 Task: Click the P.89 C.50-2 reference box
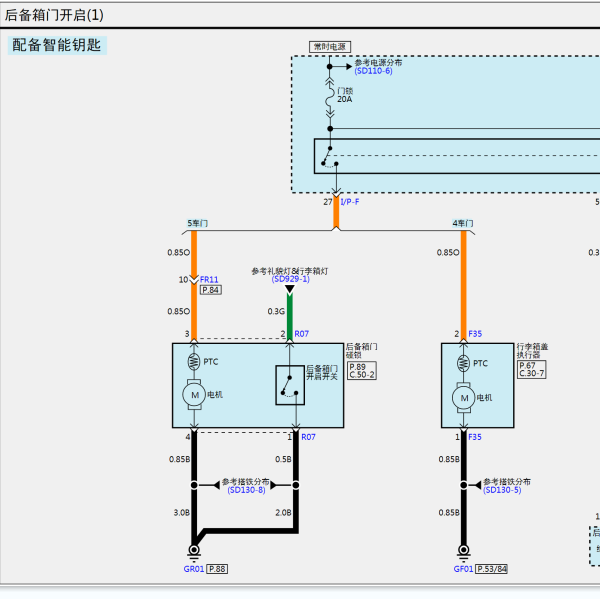click(362, 371)
